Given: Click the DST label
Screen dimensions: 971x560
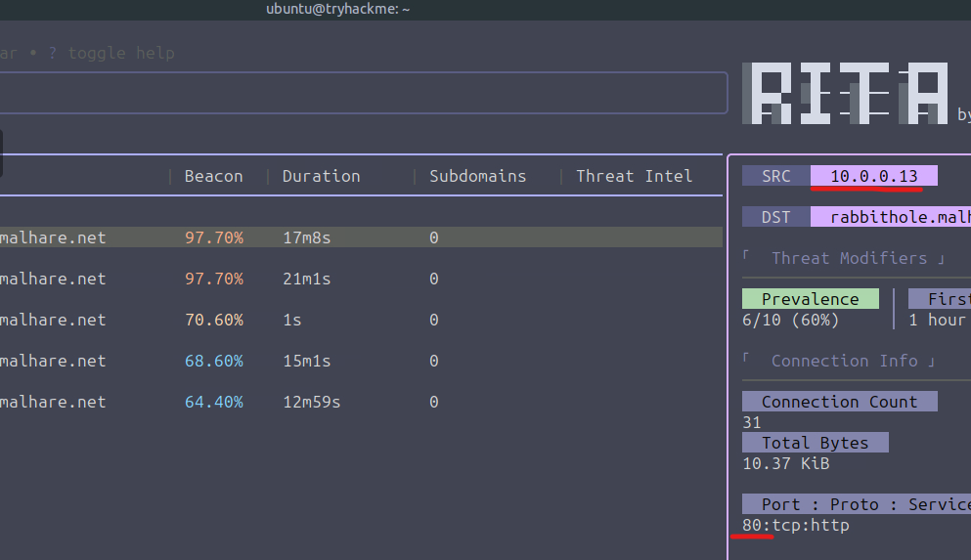Looking at the screenshot, I should [x=776, y=217].
